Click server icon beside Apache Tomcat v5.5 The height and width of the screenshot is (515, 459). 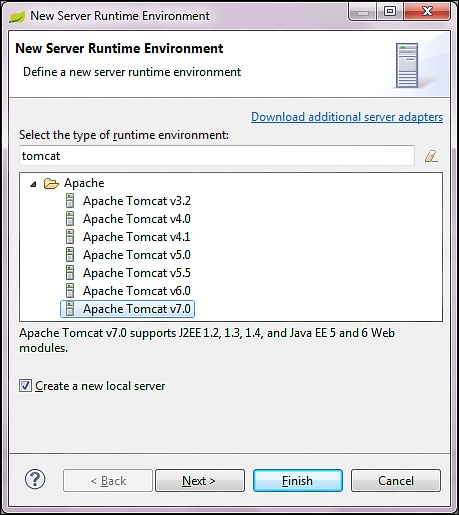tap(70, 273)
